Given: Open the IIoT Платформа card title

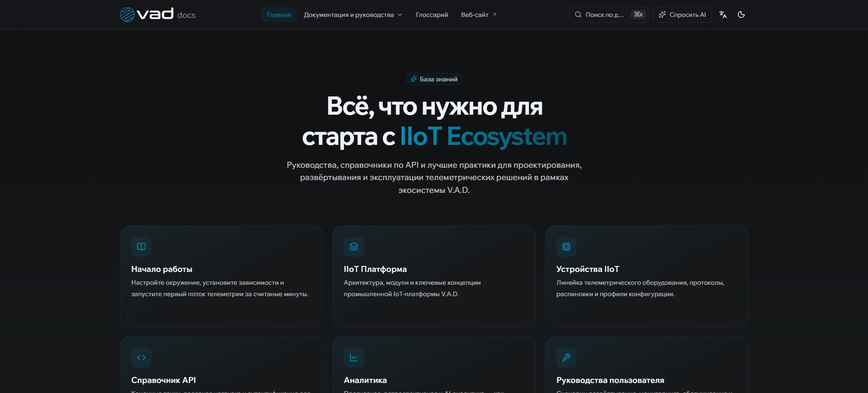Looking at the screenshot, I should coord(375,269).
